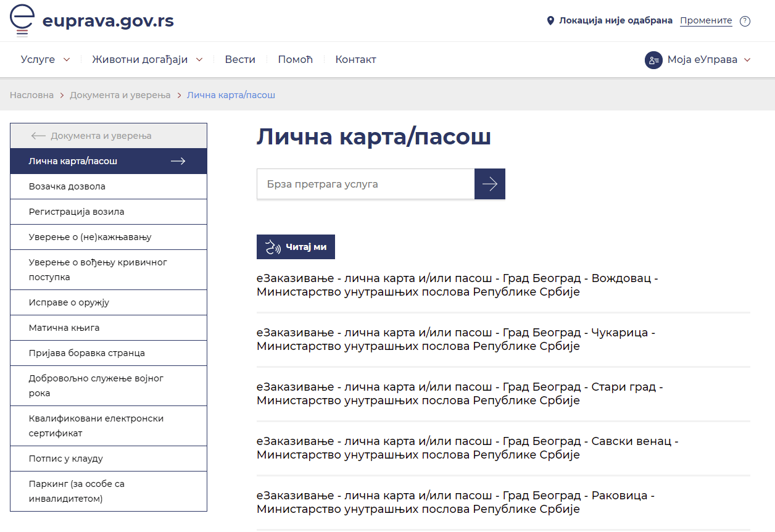The height and width of the screenshot is (532, 775).
Task: Click the eUprava lightbulb logo icon
Action: [x=23, y=20]
